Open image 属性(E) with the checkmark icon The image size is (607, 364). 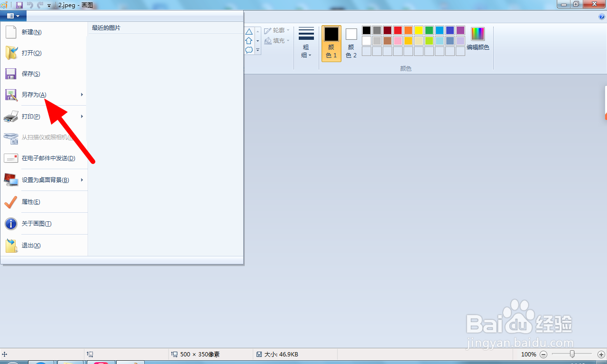[44, 202]
